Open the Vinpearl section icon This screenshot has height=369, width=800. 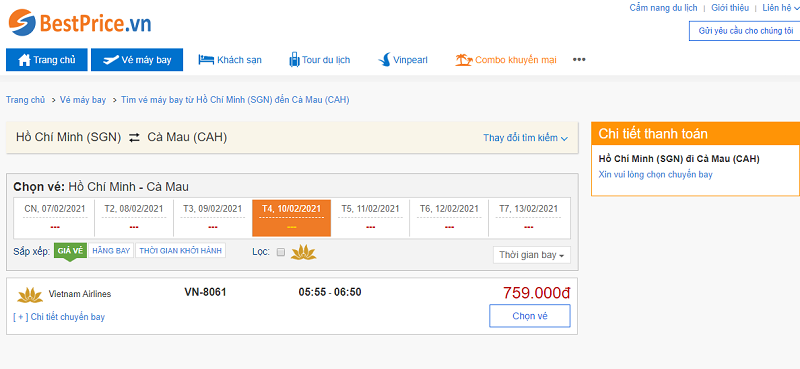pos(384,60)
